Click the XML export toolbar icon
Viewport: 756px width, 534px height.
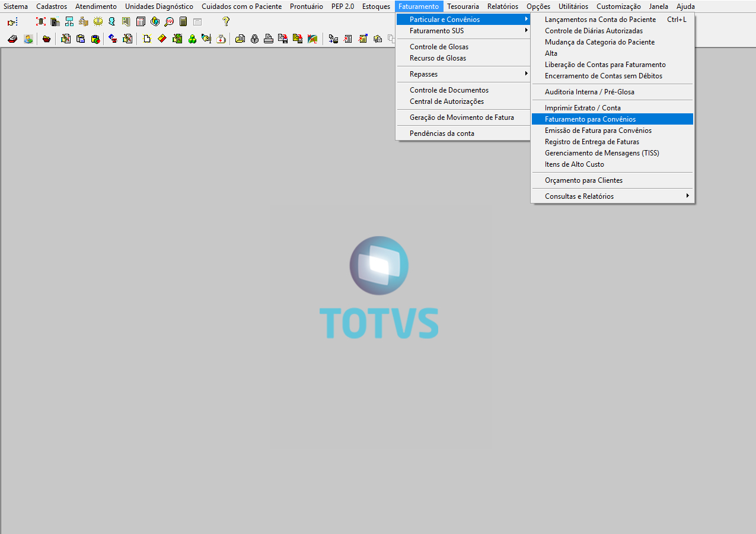pos(312,39)
